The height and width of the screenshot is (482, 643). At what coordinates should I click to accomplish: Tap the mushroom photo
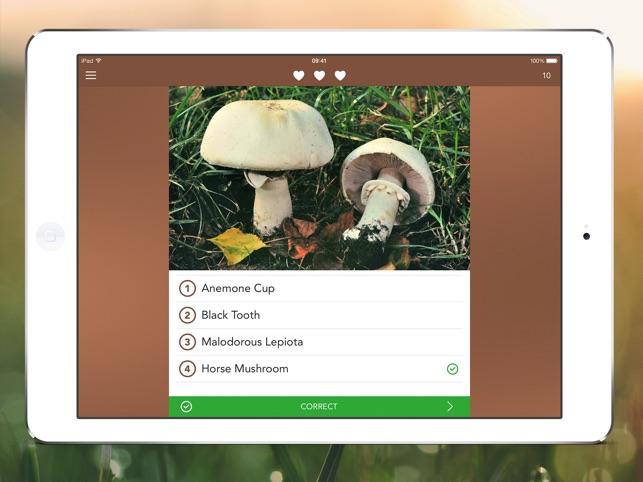point(319,178)
